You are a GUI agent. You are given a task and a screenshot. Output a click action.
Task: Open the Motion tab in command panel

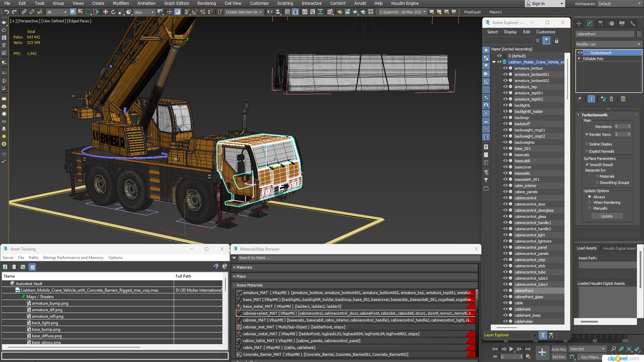(x=611, y=23)
